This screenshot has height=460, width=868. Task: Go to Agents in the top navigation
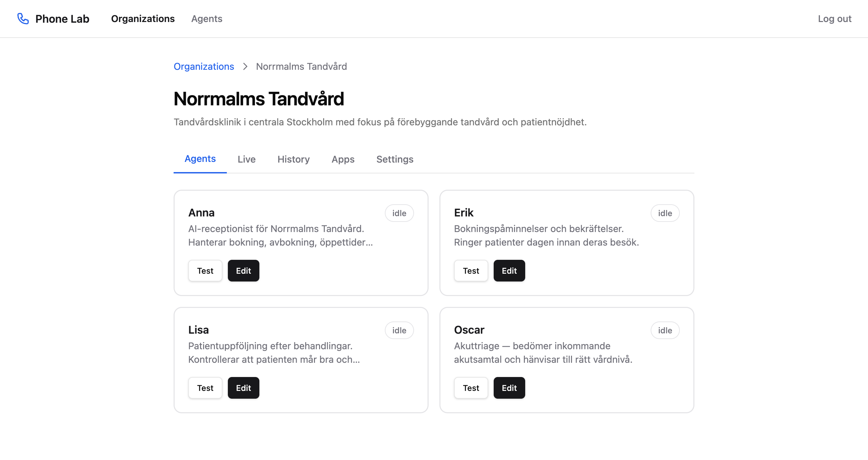tap(206, 19)
